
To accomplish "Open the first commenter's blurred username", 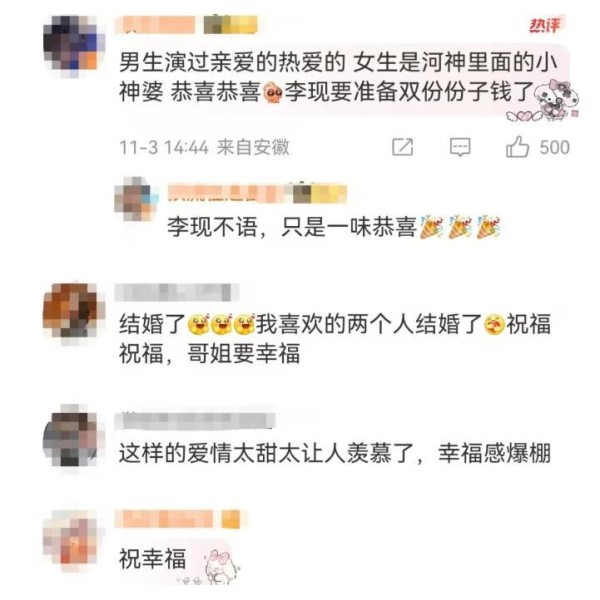I will click(x=155, y=25).
